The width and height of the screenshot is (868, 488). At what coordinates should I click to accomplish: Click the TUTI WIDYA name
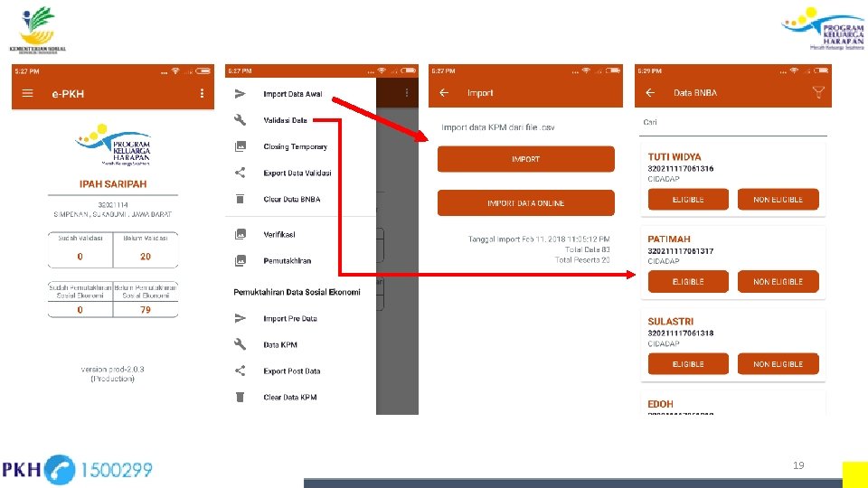point(675,157)
